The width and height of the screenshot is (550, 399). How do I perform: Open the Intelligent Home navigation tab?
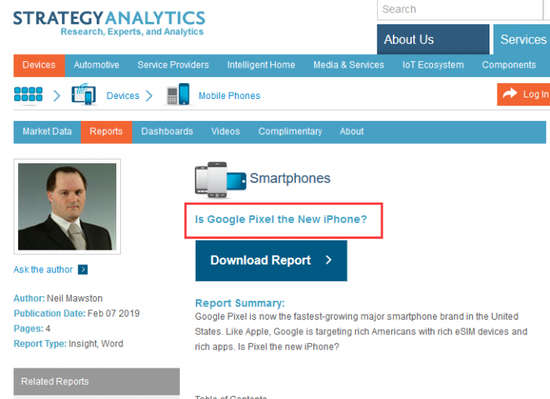(x=261, y=65)
